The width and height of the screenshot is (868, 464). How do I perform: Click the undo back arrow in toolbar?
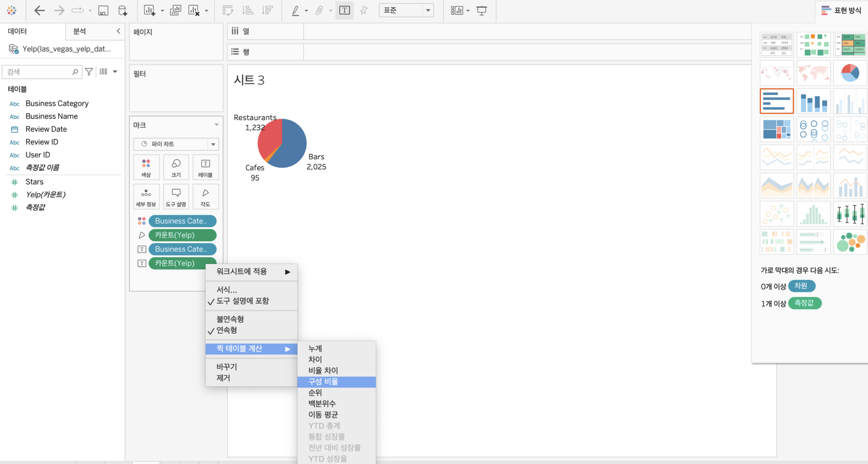[39, 11]
